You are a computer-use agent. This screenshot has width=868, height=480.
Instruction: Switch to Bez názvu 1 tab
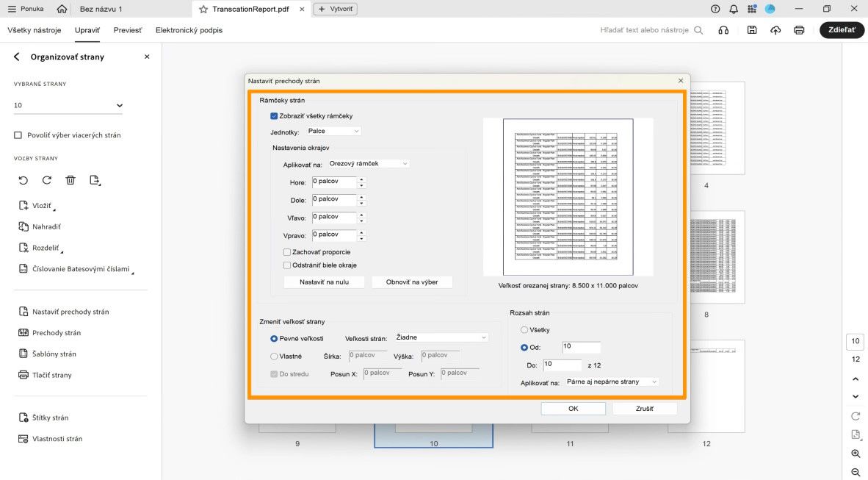click(101, 9)
